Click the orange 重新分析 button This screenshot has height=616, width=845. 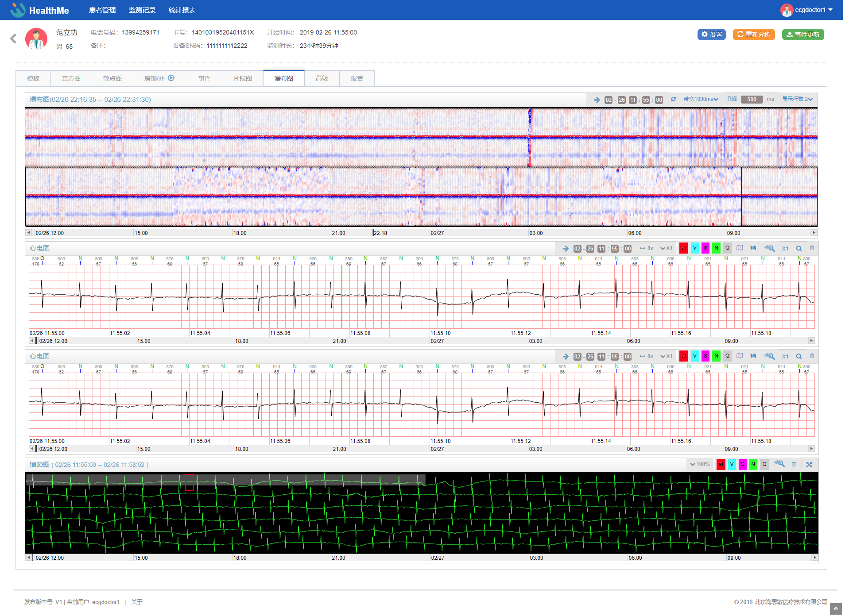[753, 35]
